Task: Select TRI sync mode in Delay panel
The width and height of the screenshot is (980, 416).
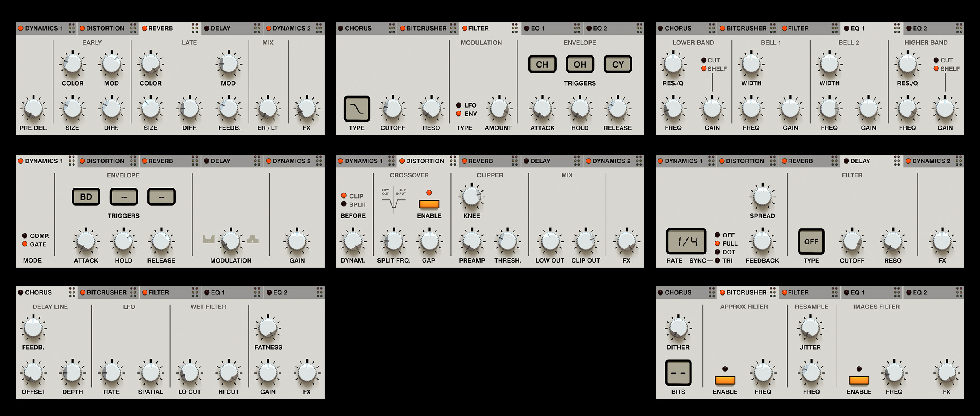Action: tap(724, 261)
